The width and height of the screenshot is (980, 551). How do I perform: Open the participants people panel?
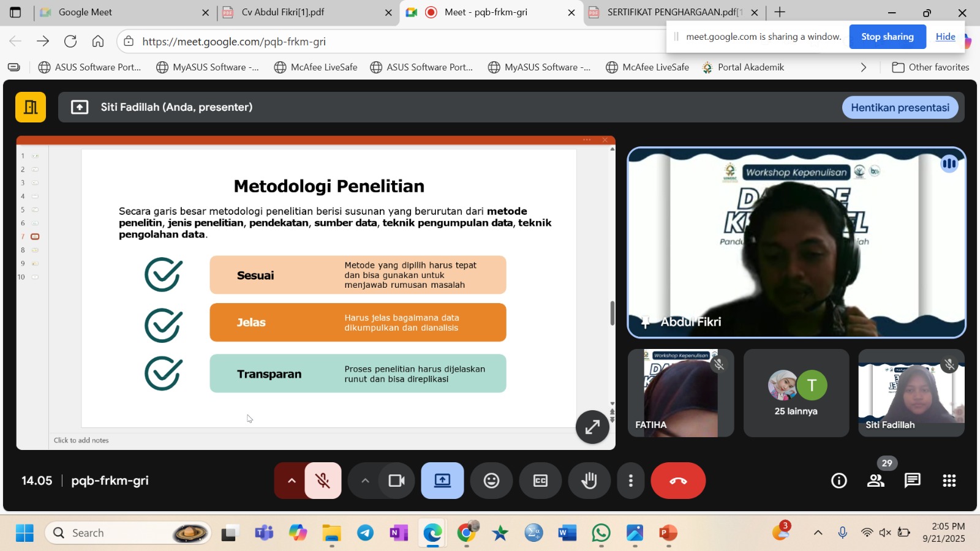[876, 481]
